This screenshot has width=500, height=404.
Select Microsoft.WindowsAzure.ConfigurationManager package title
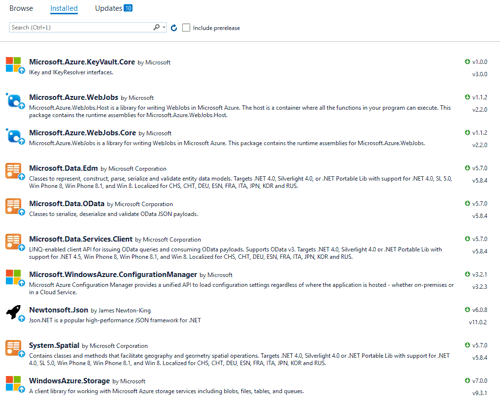[x=113, y=274]
